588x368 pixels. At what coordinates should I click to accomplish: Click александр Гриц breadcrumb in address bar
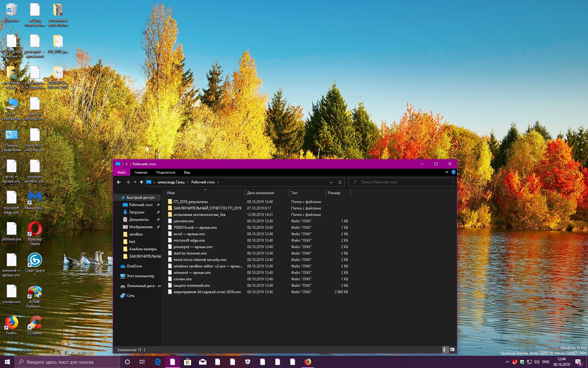[x=171, y=182]
